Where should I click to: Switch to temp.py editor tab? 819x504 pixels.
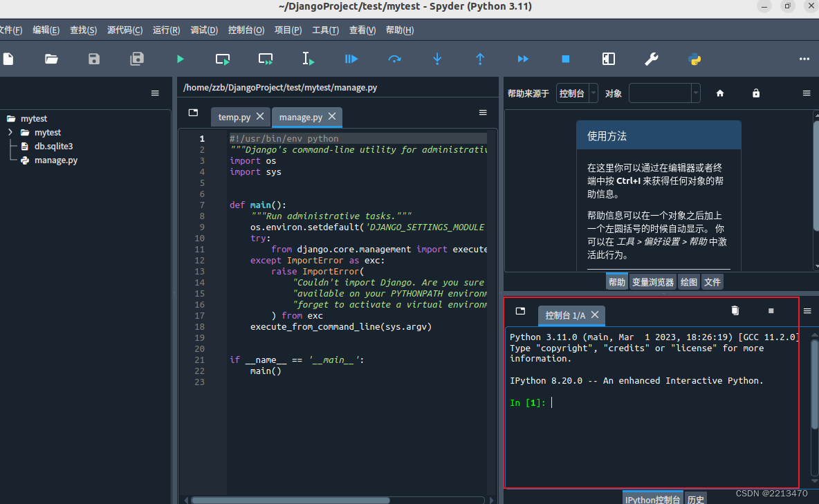[x=234, y=117]
